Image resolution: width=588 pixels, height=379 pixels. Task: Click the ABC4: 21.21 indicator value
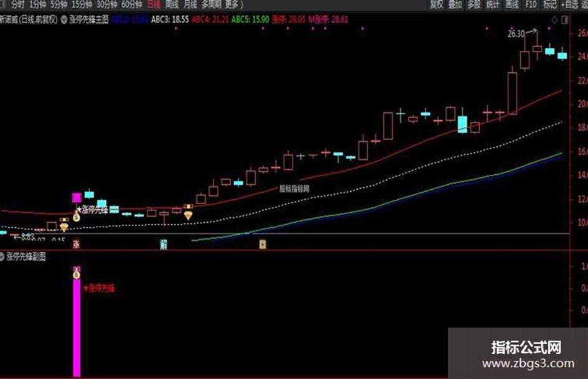pos(210,19)
